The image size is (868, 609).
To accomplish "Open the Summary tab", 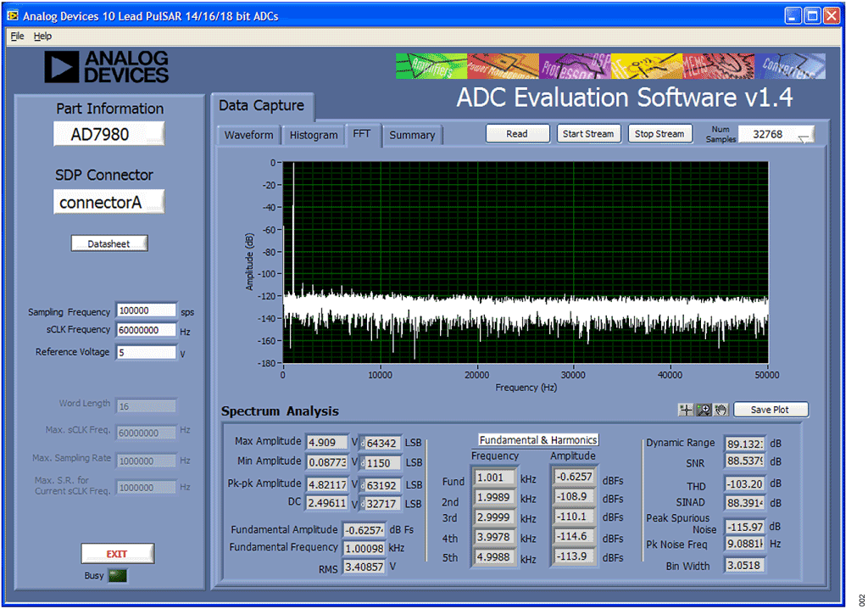I will (x=412, y=135).
